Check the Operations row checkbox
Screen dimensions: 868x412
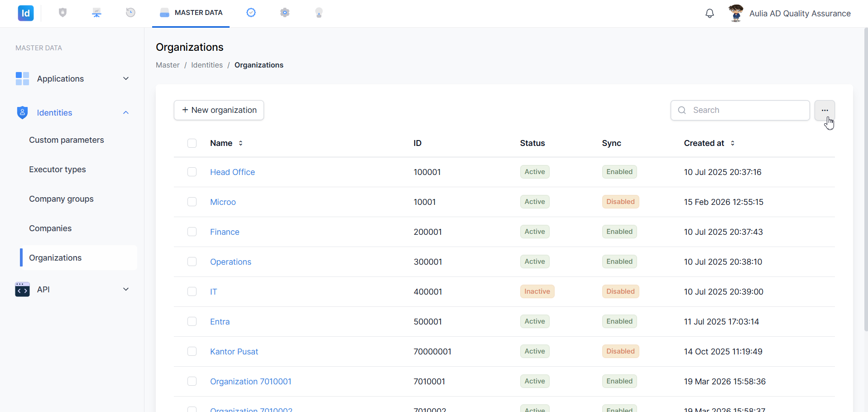(x=192, y=262)
